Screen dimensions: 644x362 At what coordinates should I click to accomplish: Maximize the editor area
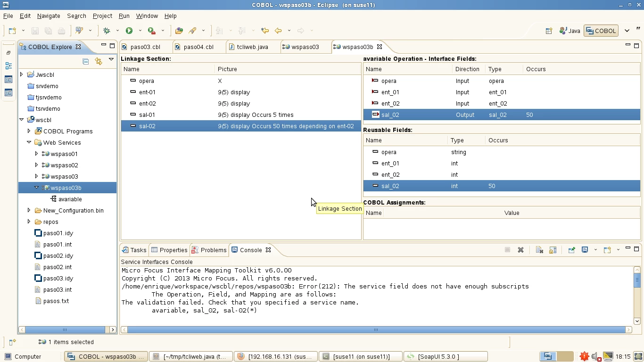tap(636, 46)
